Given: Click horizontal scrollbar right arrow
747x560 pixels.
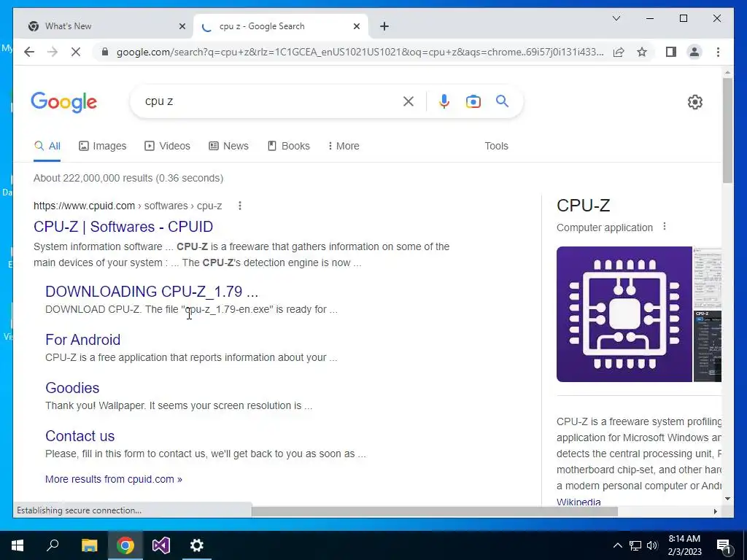Looking at the screenshot, I should coord(715,511).
